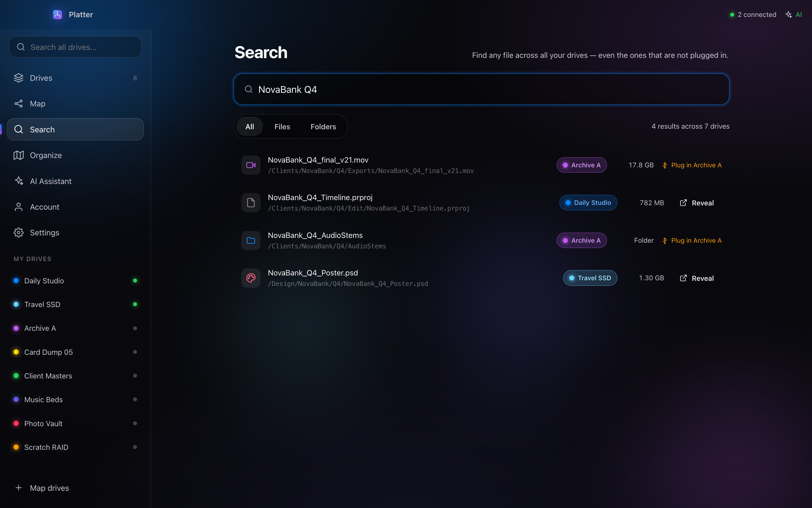Click the red color dot of Photo Vault

[x=16, y=423]
